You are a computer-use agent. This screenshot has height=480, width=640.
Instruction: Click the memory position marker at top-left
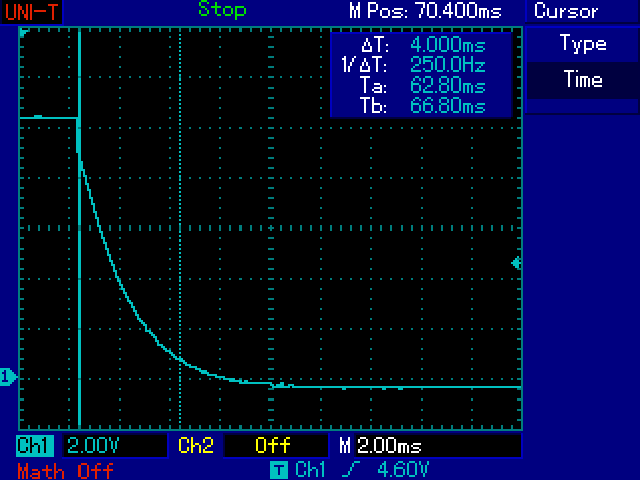pos(24,32)
